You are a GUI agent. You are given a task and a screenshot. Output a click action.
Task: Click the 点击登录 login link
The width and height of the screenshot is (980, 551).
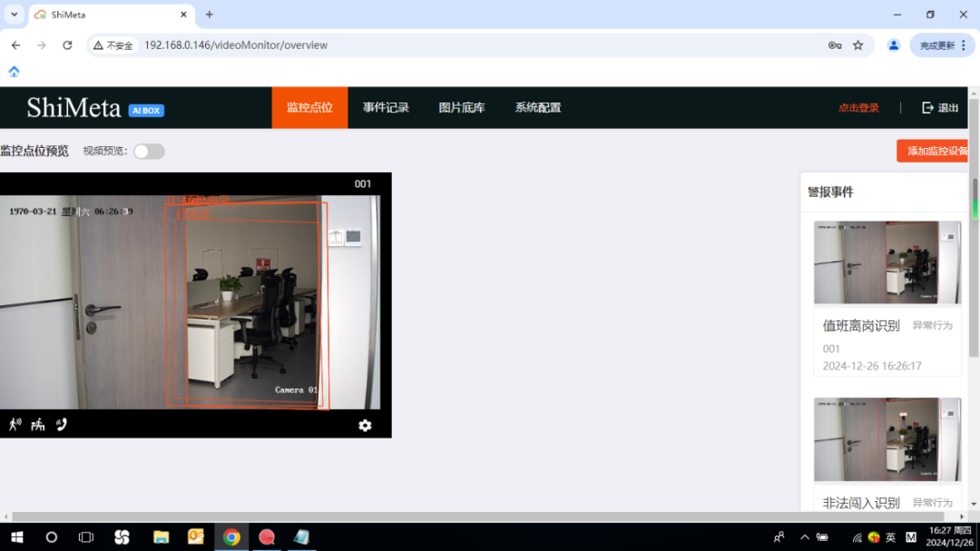point(858,108)
